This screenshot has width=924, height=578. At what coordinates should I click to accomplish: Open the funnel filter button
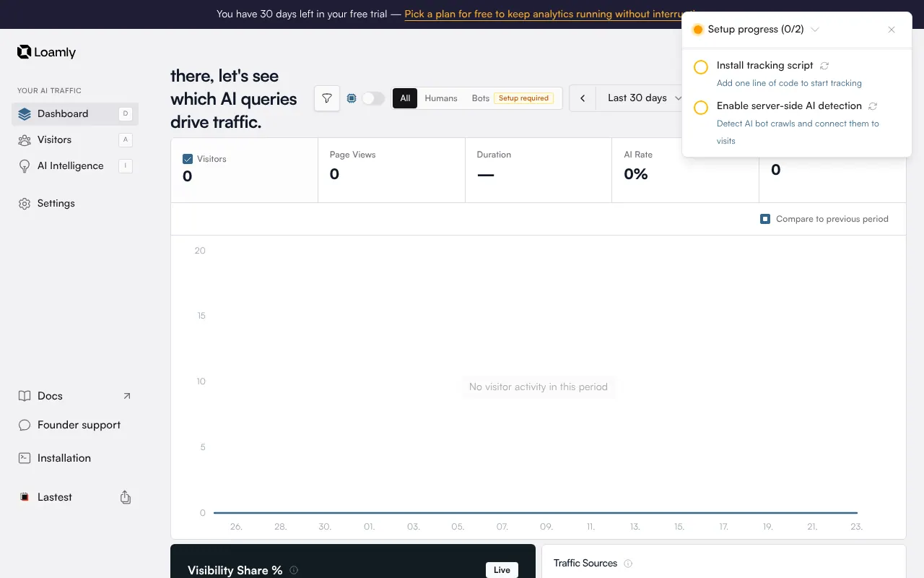[327, 98]
